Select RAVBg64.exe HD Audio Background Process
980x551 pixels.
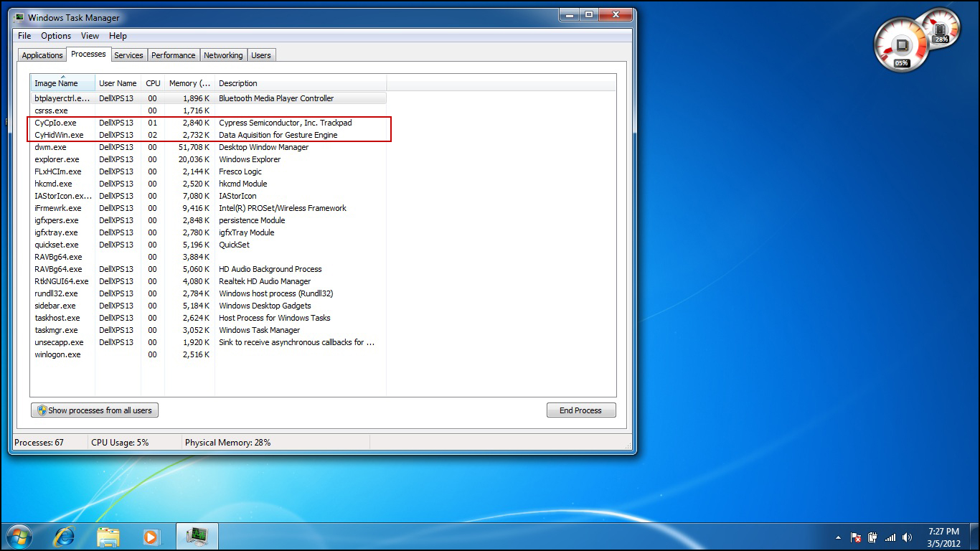pyautogui.click(x=209, y=269)
